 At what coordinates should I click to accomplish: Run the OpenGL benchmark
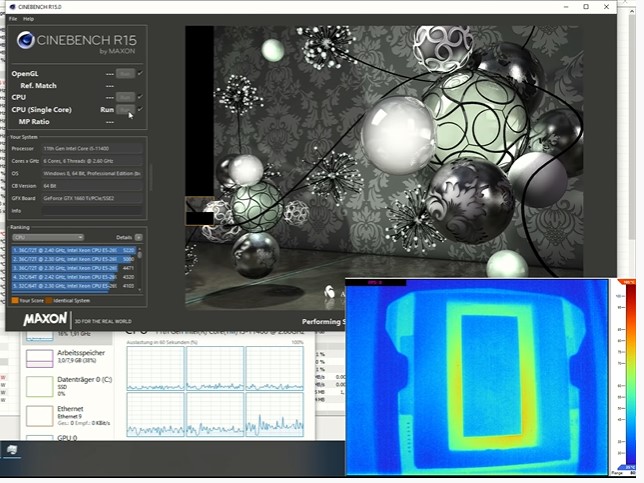tap(125, 74)
